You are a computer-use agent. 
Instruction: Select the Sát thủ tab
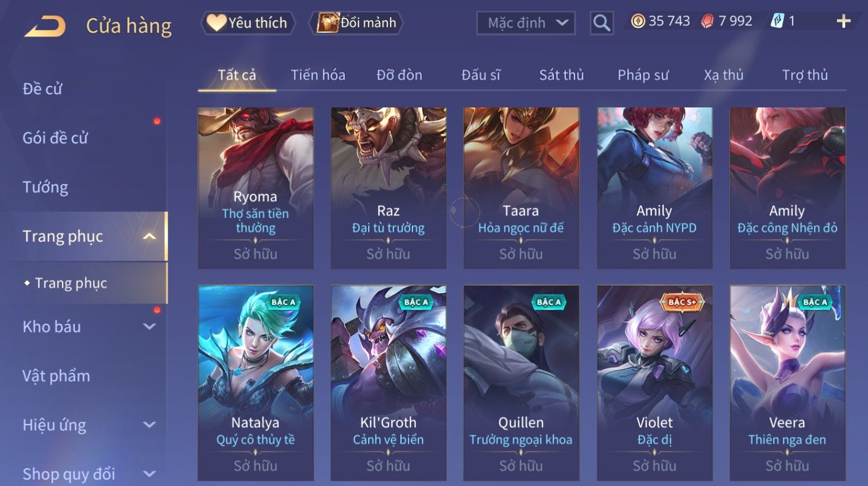tap(561, 75)
